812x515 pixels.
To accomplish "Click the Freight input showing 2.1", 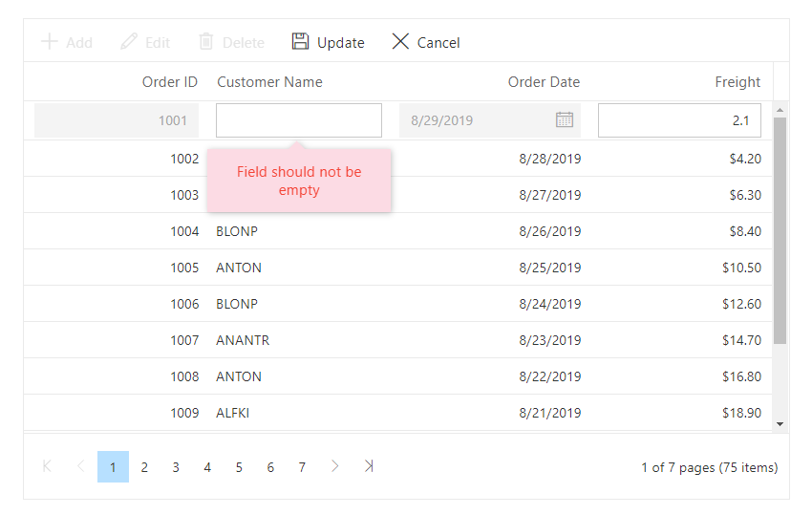I will click(x=679, y=120).
